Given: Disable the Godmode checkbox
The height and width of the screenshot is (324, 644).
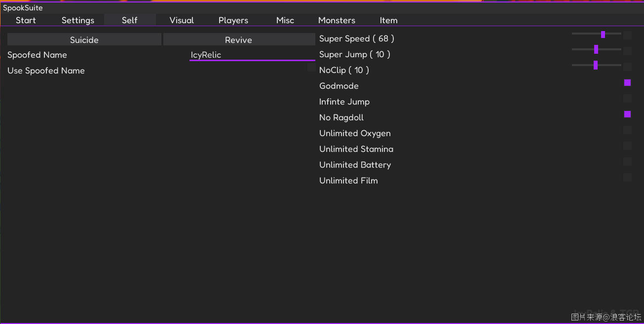Looking at the screenshot, I should [627, 83].
